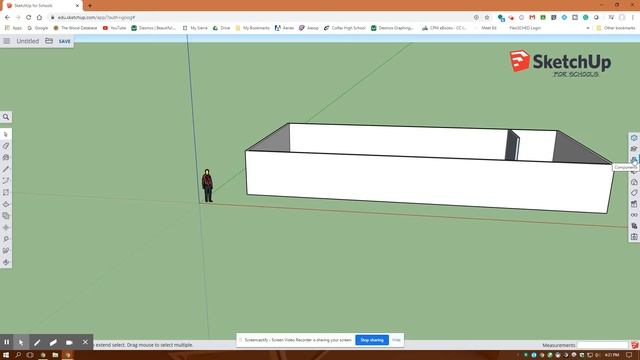Click Hide on the sharing bar
The height and width of the screenshot is (360, 640).
[396, 340]
